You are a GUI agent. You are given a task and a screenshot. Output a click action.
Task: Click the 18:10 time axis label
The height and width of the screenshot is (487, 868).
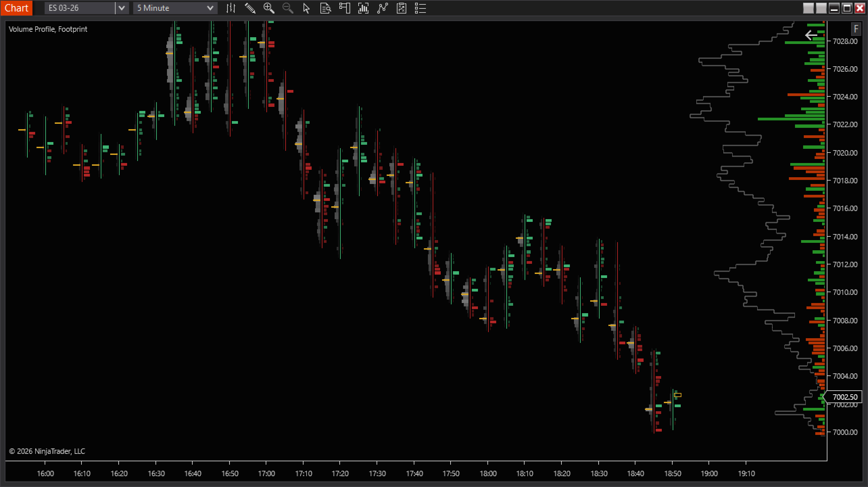(525, 474)
